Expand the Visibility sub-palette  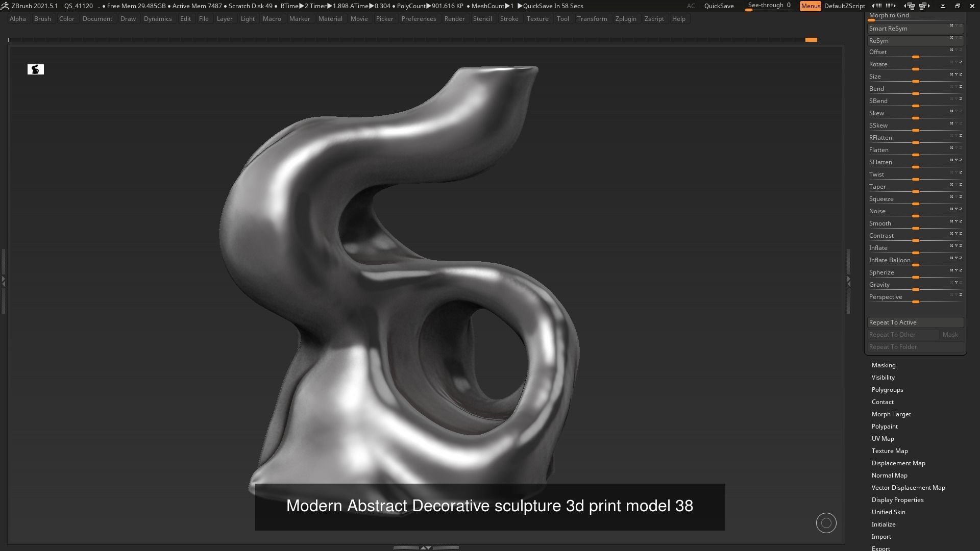(x=883, y=378)
